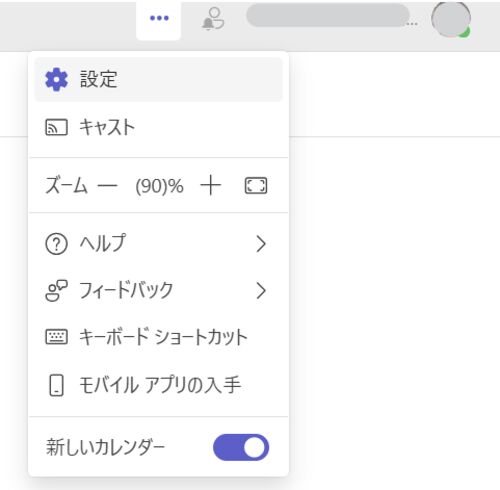
Task: Click the フィードバック person chat icon
Action: [56, 291]
